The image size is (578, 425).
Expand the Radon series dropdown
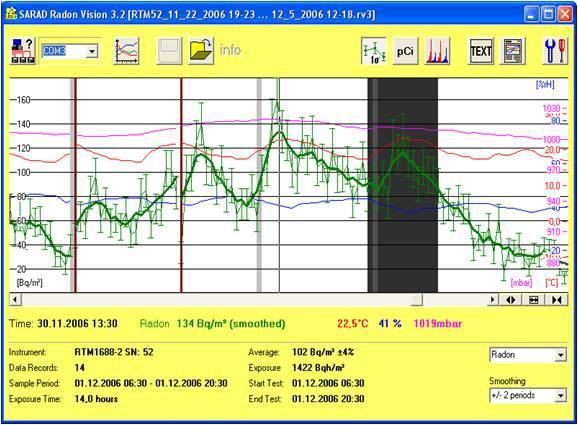[560, 355]
